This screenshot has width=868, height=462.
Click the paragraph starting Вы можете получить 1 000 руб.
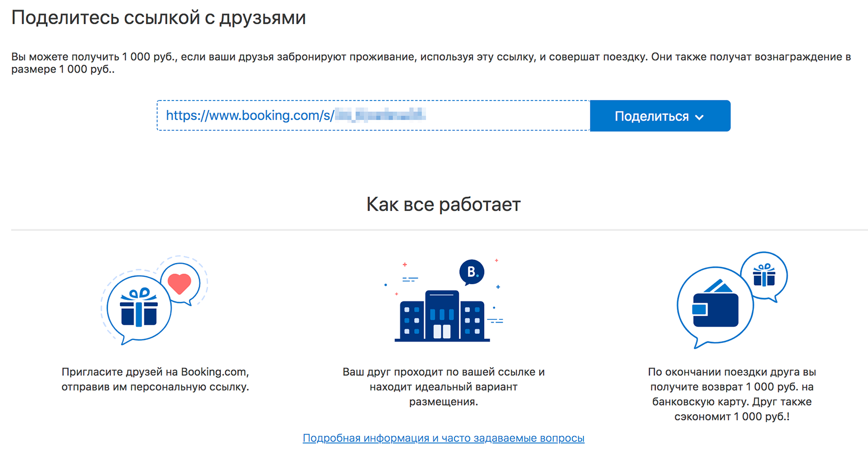coord(431,63)
